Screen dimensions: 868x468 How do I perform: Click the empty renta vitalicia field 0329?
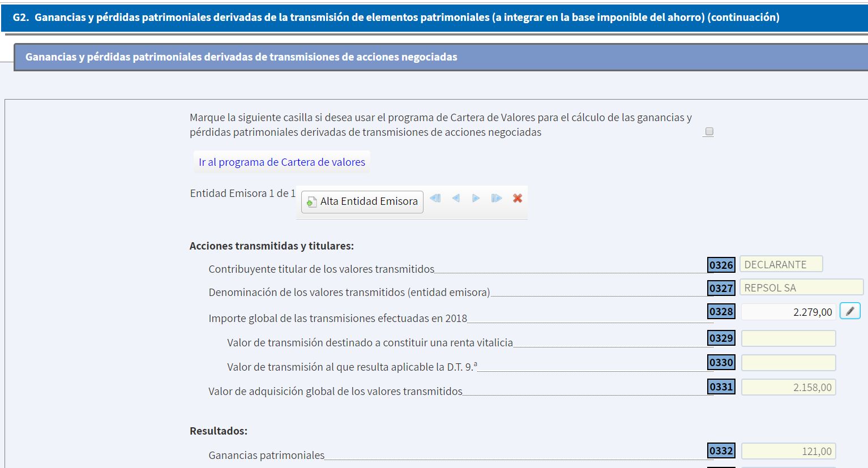click(x=788, y=338)
